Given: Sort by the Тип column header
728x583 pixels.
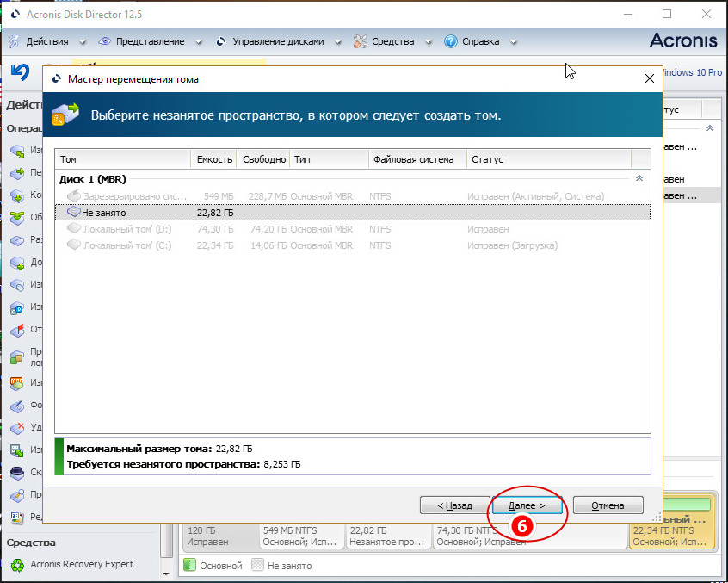Looking at the screenshot, I should click(x=330, y=159).
